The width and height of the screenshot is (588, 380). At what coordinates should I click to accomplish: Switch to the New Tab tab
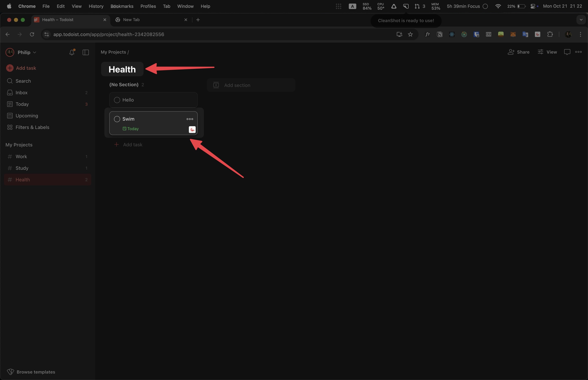click(x=131, y=20)
